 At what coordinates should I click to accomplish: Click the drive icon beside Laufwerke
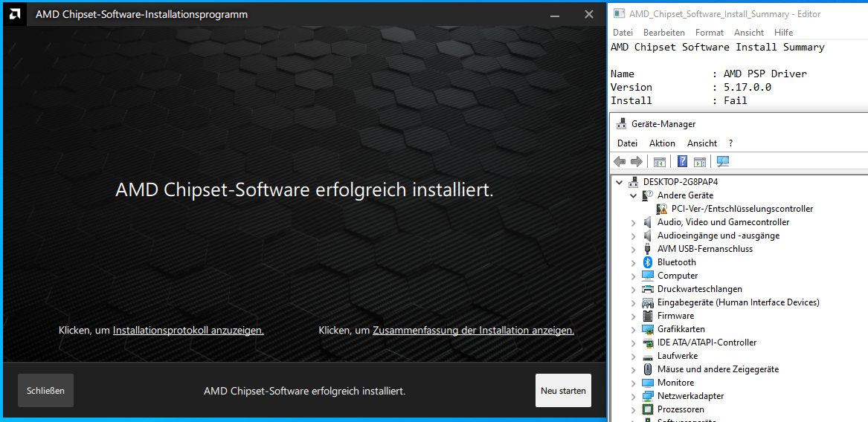(x=648, y=356)
